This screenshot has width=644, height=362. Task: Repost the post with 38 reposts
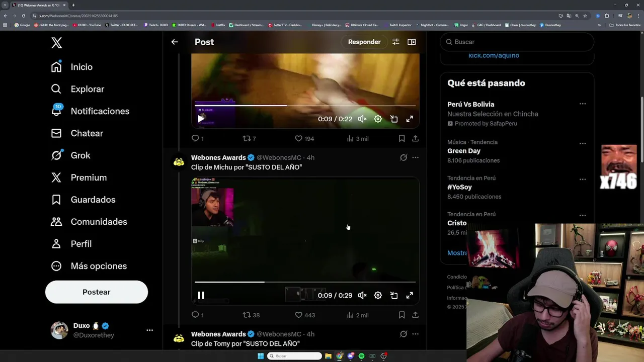251,315
